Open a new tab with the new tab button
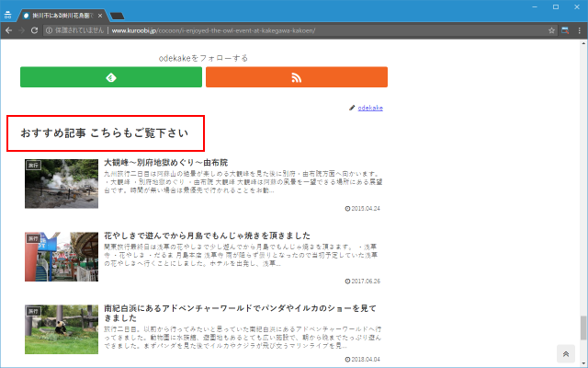This screenshot has width=588, height=368. click(x=118, y=16)
